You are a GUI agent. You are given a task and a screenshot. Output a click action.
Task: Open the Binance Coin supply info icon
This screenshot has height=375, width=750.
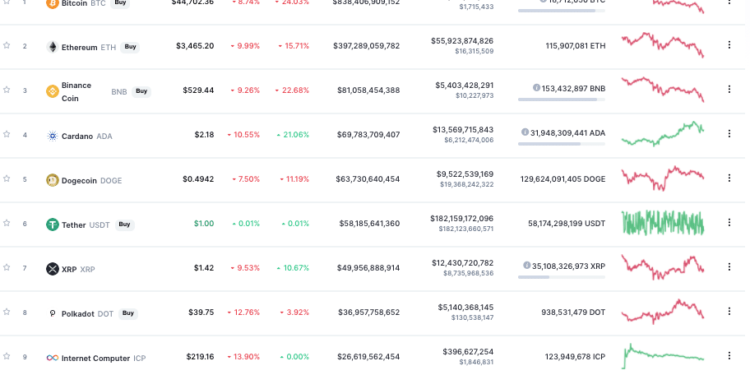pyautogui.click(x=536, y=88)
